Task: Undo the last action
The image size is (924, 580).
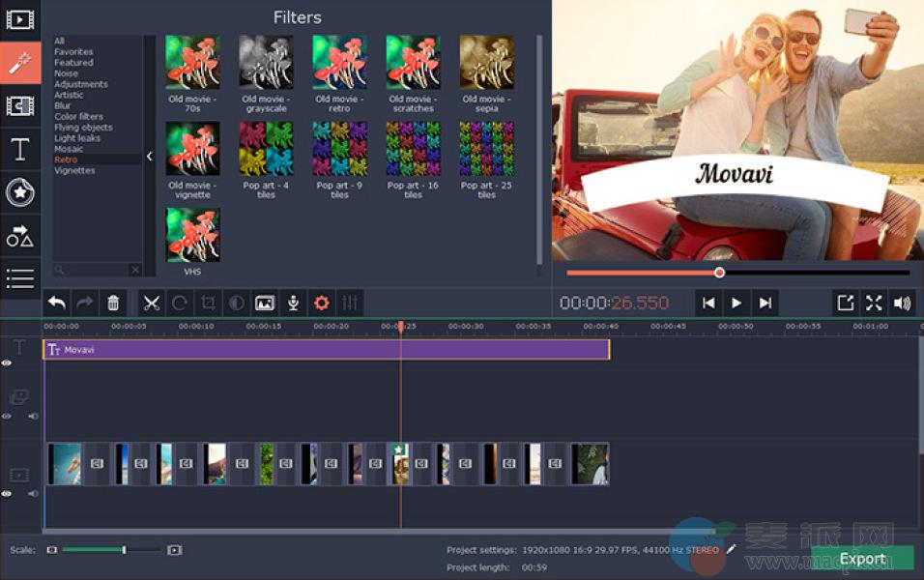Action: tap(57, 303)
